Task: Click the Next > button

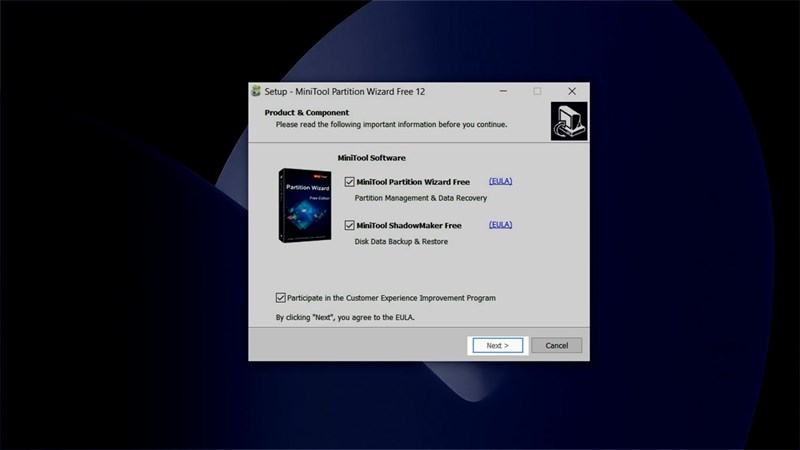Action: 497,345
